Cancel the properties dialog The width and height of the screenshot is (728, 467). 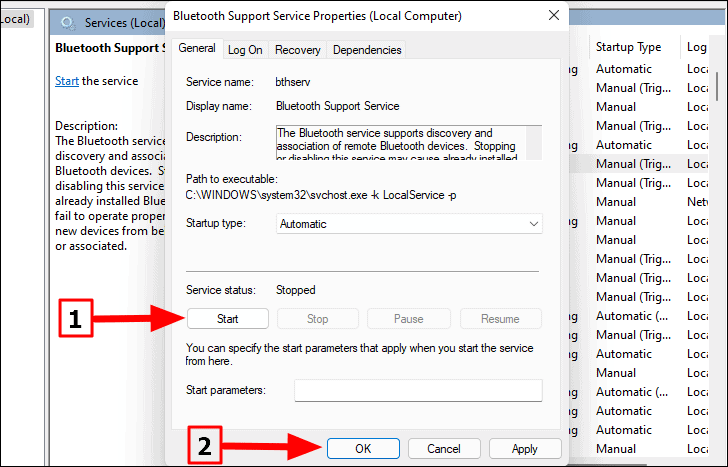[x=444, y=448]
